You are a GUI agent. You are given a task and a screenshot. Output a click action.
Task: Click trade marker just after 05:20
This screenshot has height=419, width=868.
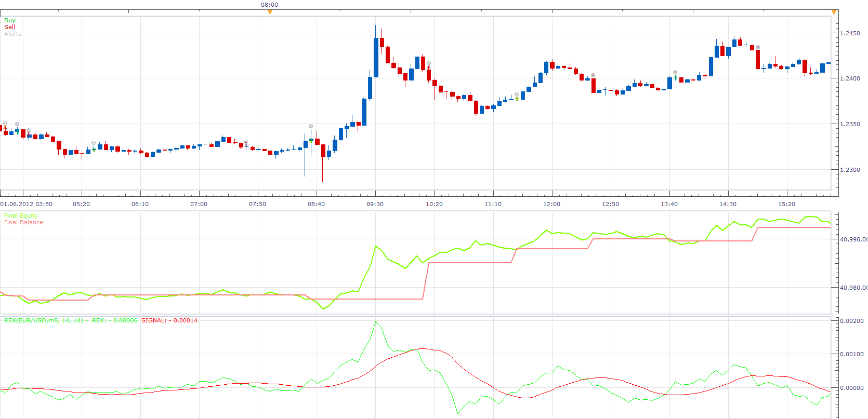point(94,143)
